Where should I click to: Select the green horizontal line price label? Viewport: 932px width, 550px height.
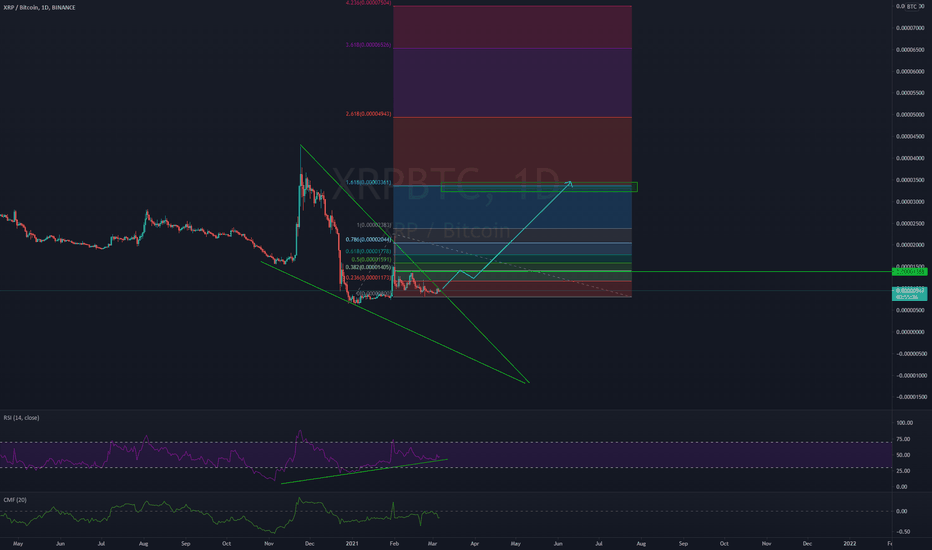click(x=909, y=272)
